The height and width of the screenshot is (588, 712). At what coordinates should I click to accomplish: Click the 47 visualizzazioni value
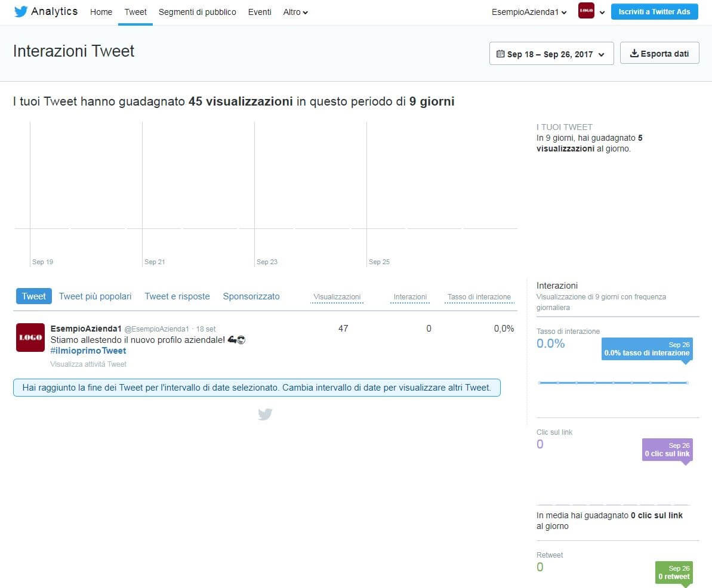[343, 329]
